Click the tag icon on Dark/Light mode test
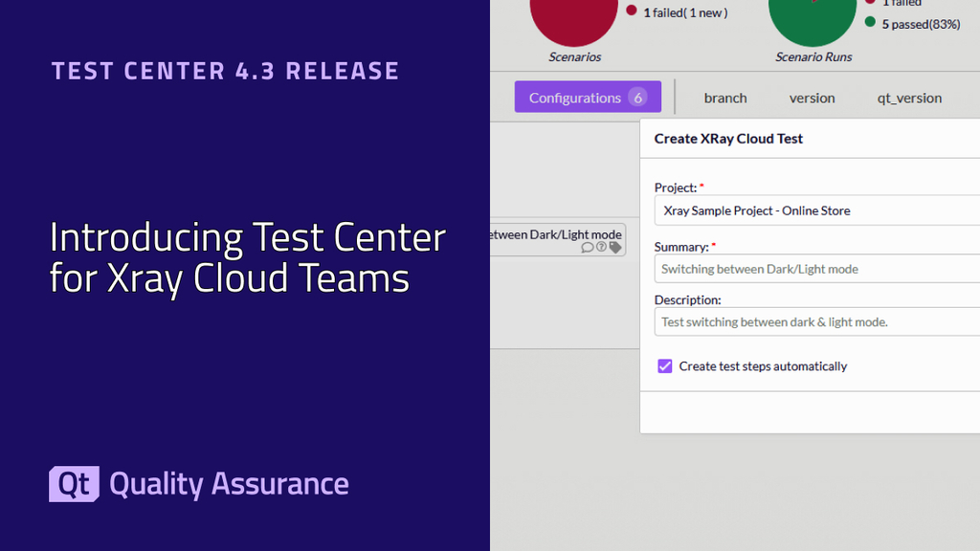Screen dimensions: 980x551 pos(615,247)
